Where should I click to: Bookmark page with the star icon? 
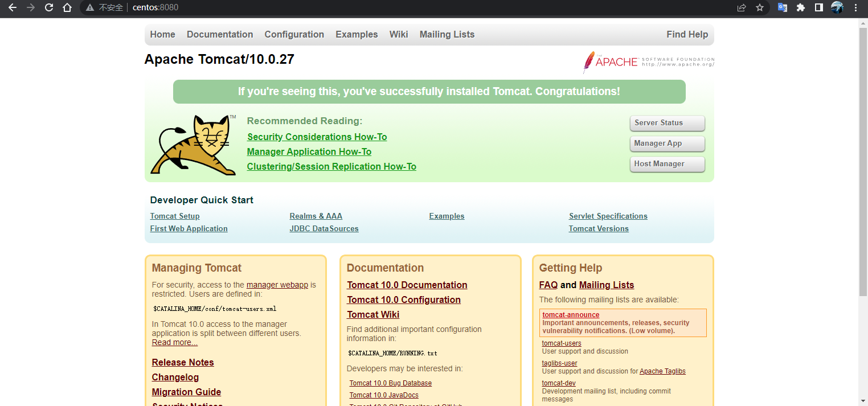point(759,8)
